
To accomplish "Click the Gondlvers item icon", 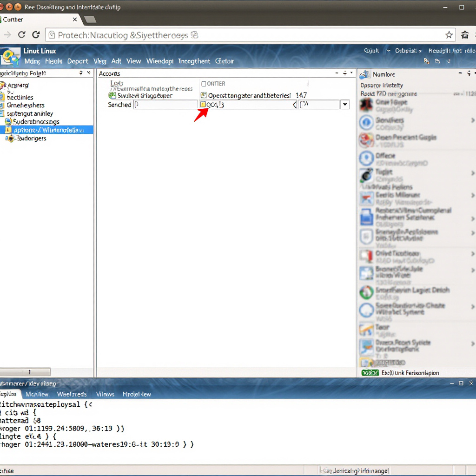I will [x=366, y=122].
